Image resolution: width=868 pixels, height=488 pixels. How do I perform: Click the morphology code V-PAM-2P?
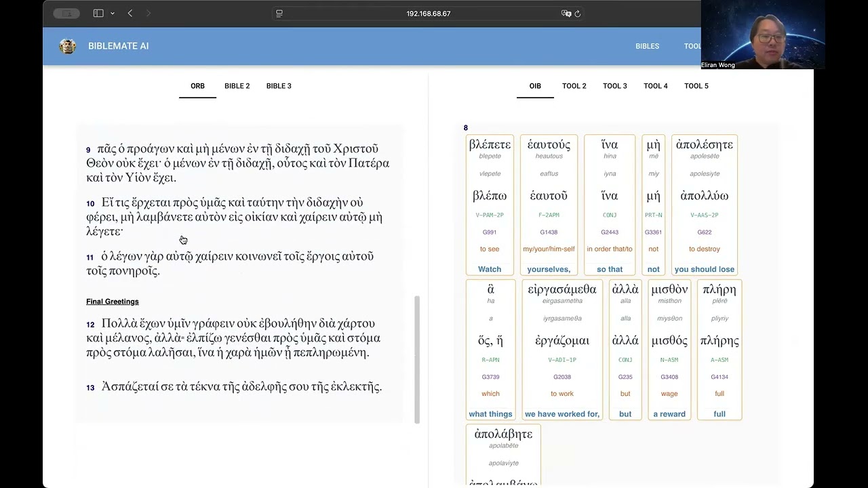point(490,216)
